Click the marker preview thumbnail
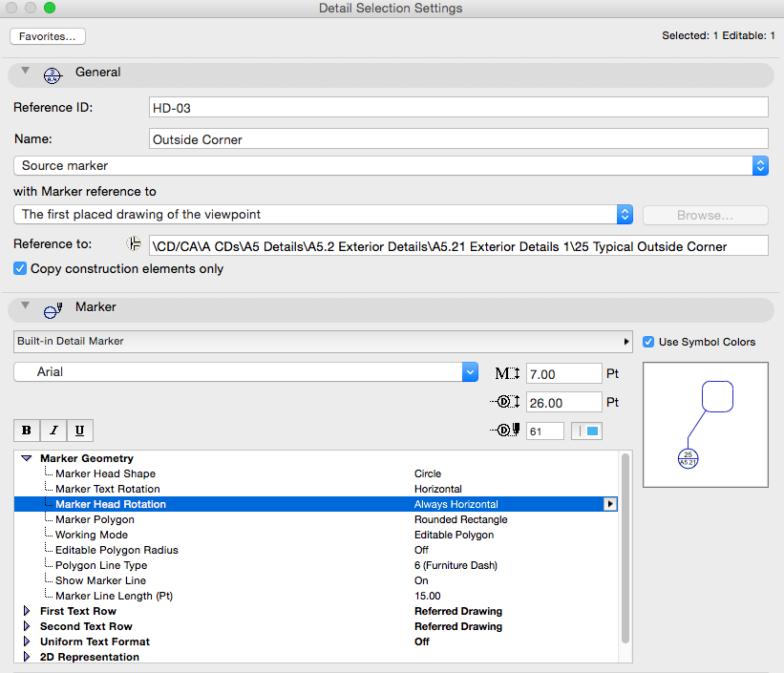The image size is (784, 673). pos(706,425)
